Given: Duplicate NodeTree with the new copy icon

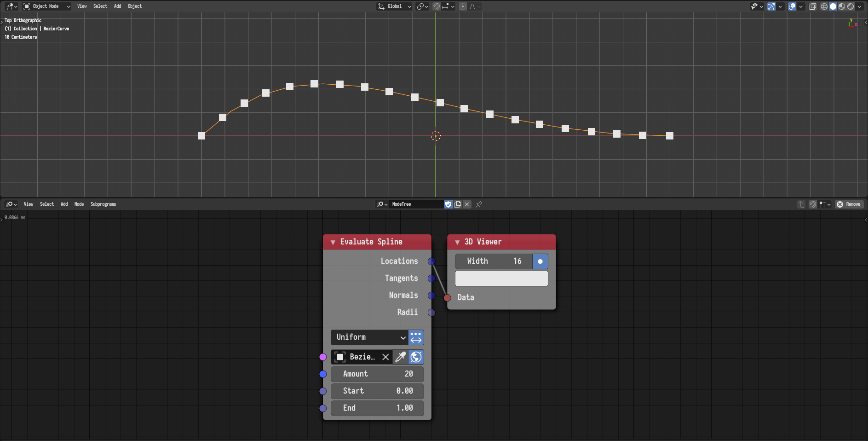Looking at the screenshot, I should [458, 204].
